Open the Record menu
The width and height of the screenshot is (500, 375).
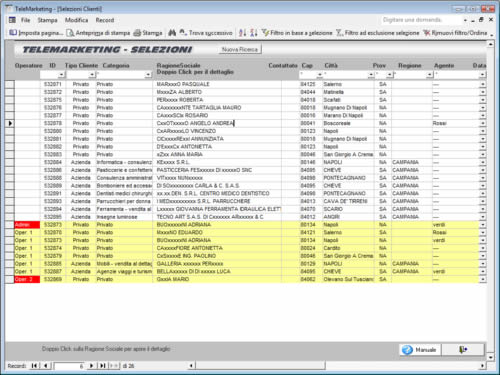click(105, 20)
